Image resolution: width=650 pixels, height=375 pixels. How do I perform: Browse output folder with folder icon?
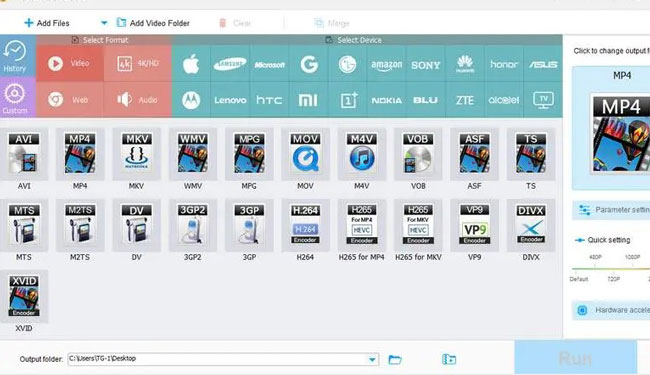point(395,359)
